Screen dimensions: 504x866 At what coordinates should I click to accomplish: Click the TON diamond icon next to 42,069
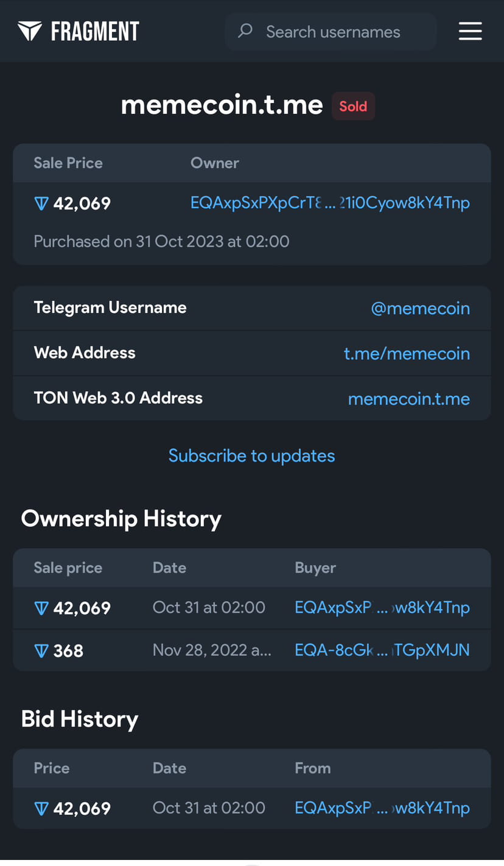tap(41, 203)
